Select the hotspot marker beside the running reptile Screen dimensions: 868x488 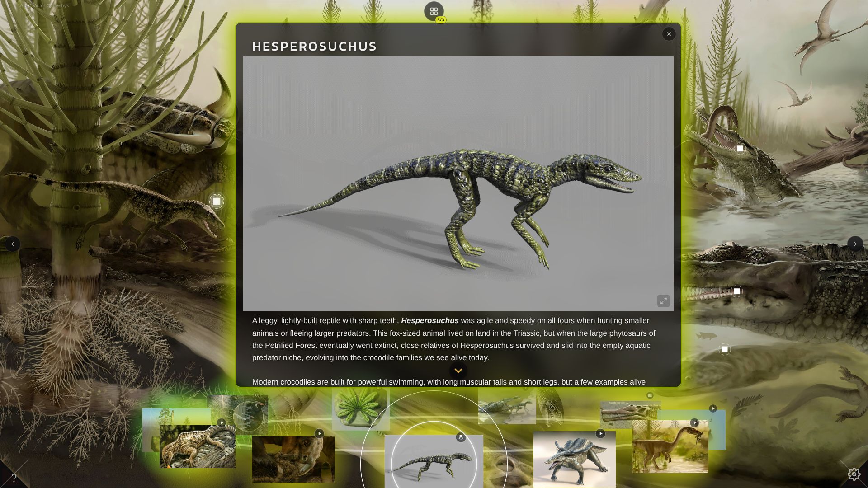pos(217,201)
